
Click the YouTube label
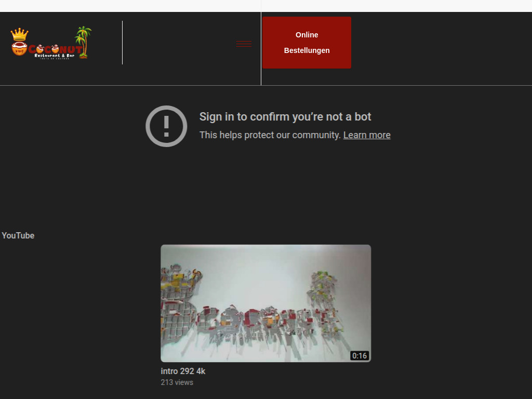[x=18, y=235]
